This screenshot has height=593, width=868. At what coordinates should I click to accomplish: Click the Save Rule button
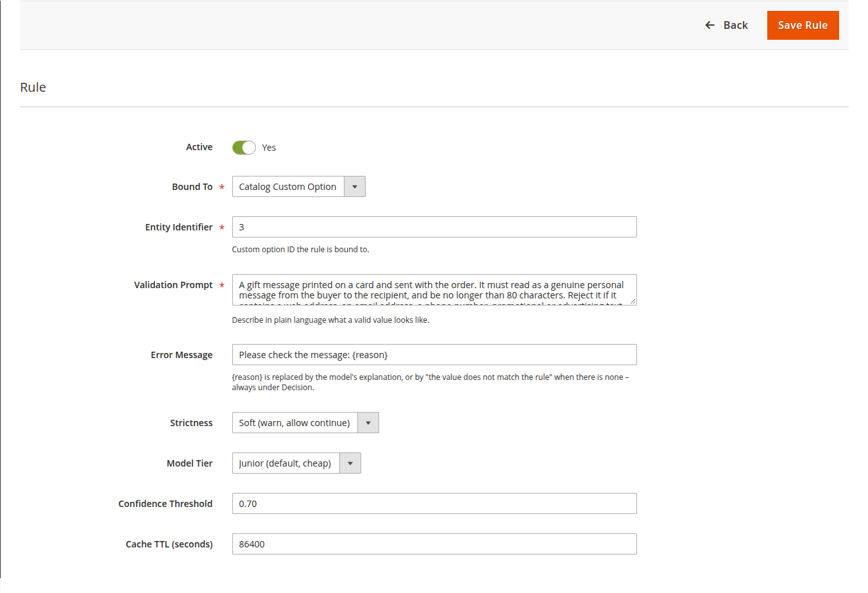(803, 25)
